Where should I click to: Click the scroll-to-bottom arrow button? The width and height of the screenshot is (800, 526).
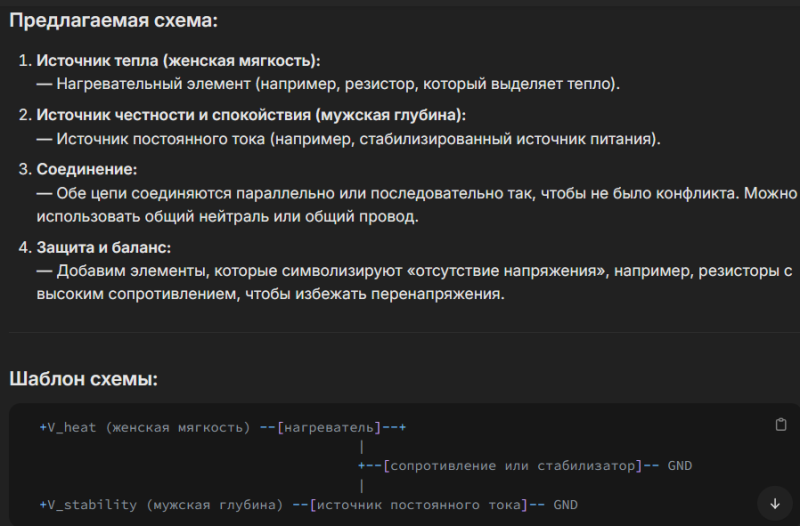(x=774, y=502)
